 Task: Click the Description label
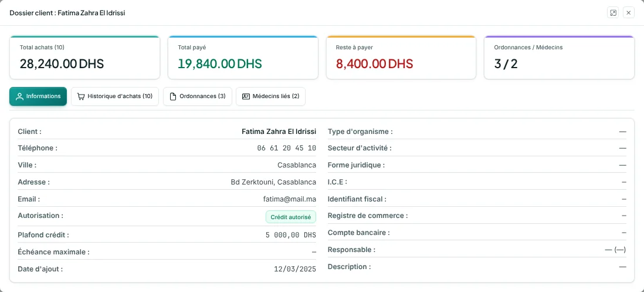tap(349, 267)
